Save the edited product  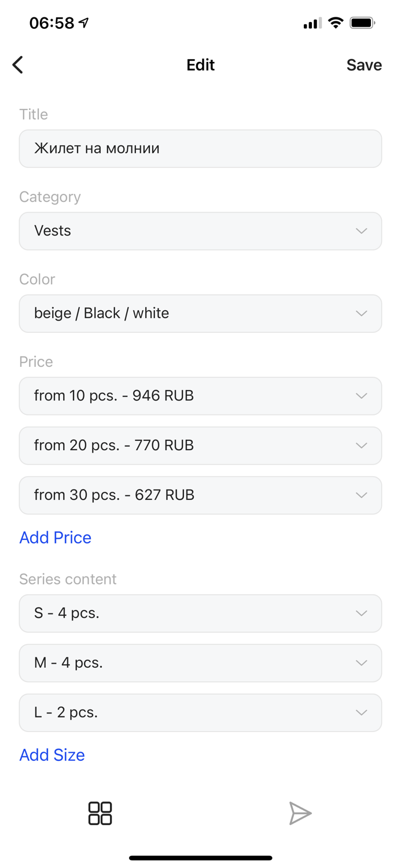[364, 65]
